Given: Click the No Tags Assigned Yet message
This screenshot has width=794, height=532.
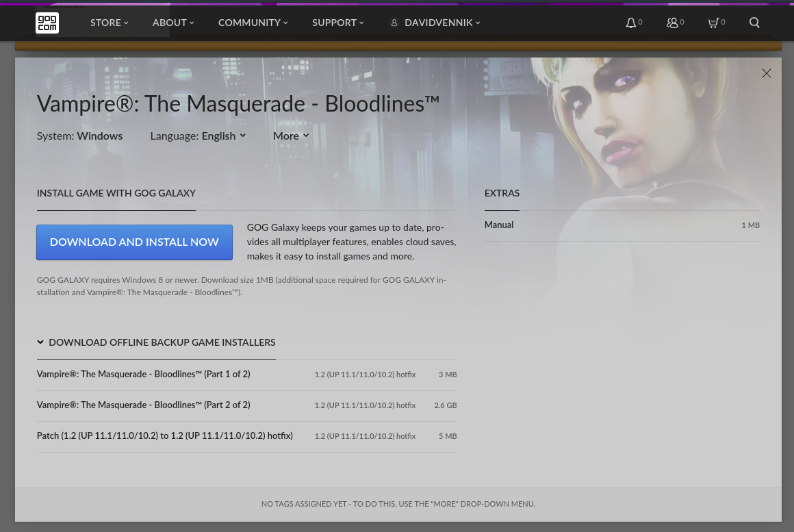Looking at the screenshot, I should tap(398, 504).
